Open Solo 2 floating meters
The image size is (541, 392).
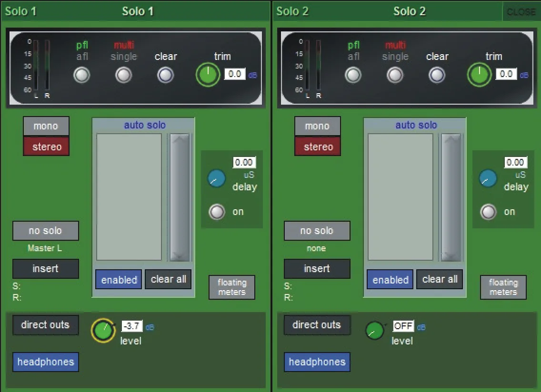[503, 287]
